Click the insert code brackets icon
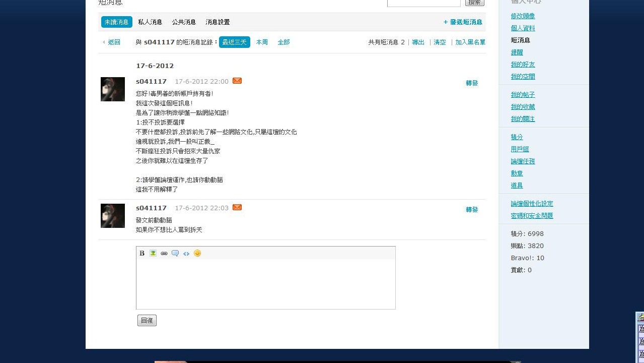 click(x=186, y=253)
